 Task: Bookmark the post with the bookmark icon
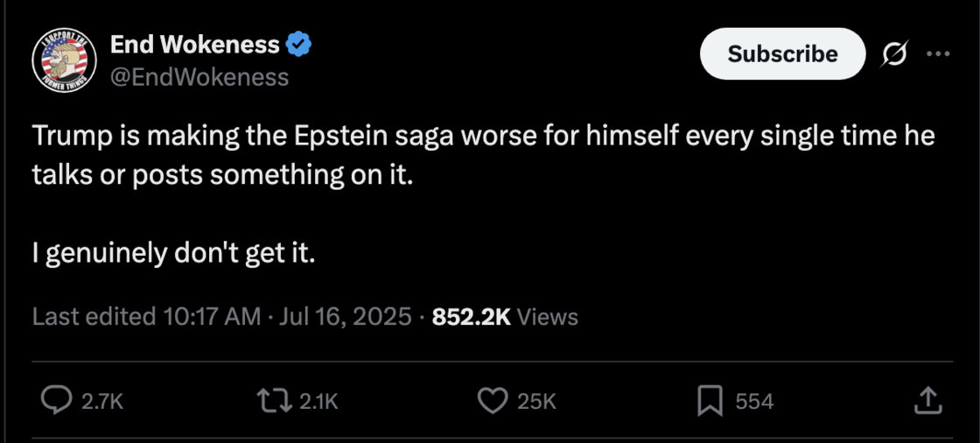click(710, 401)
